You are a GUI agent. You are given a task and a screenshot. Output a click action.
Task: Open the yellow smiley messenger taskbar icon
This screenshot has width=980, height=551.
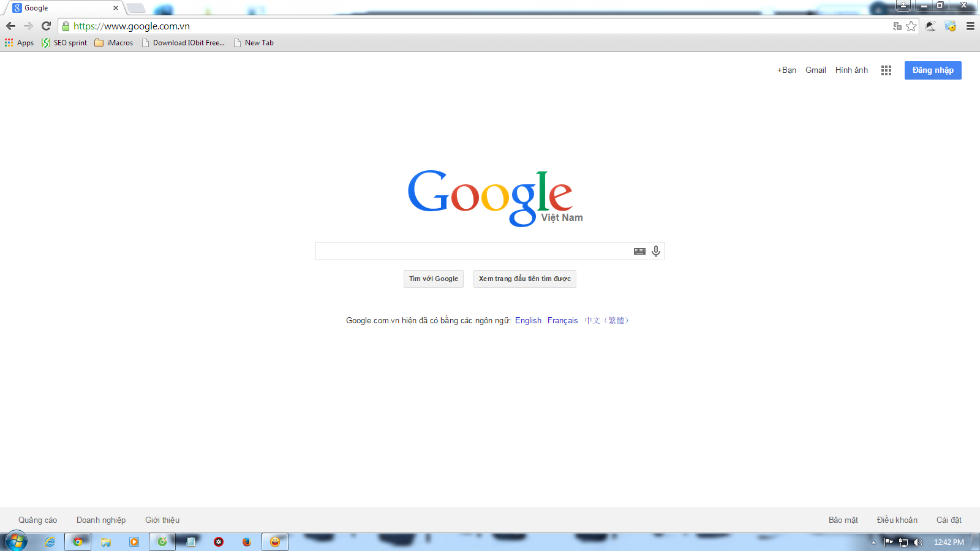(275, 542)
